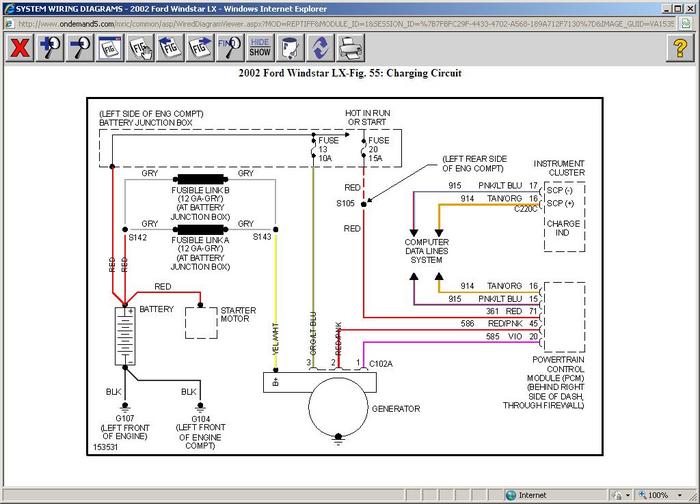Go to next figure
Viewport: 700px width, 504px height.
click(x=200, y=47)
